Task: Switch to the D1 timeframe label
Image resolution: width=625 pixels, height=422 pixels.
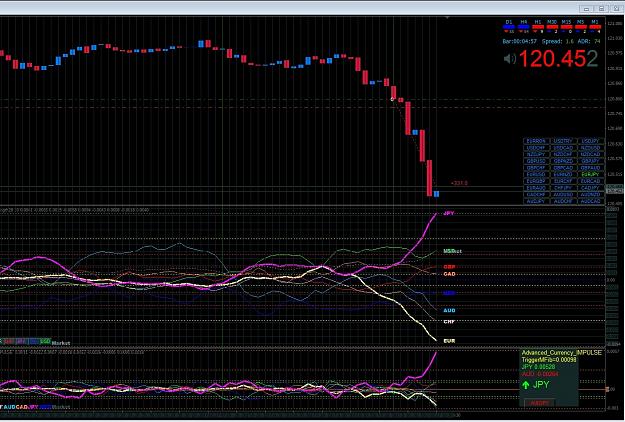Action: (x=509, y=22)
